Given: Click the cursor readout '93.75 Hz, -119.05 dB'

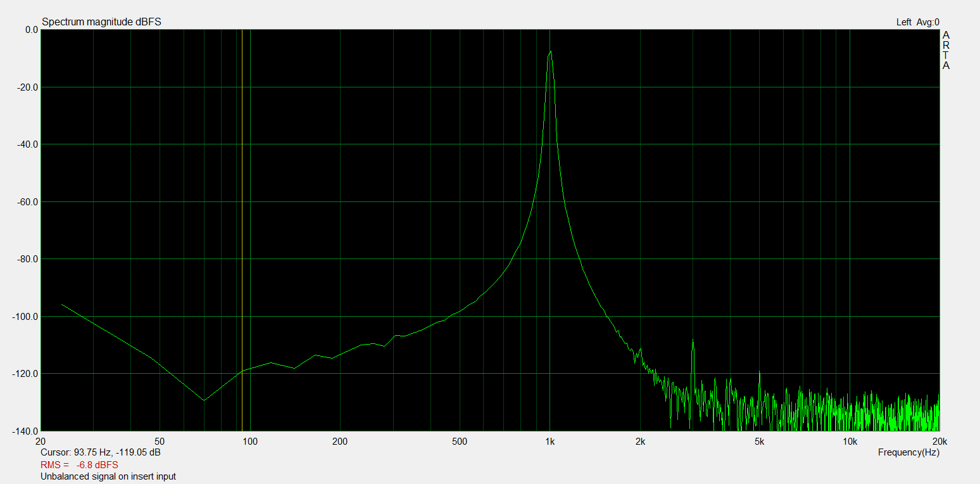Looking at the screenshot, I should [x=117, y=453].
